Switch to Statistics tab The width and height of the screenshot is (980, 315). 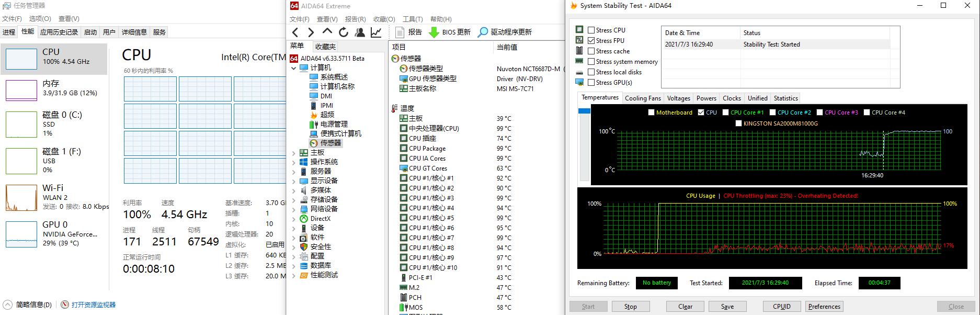(x=786, y=98)
